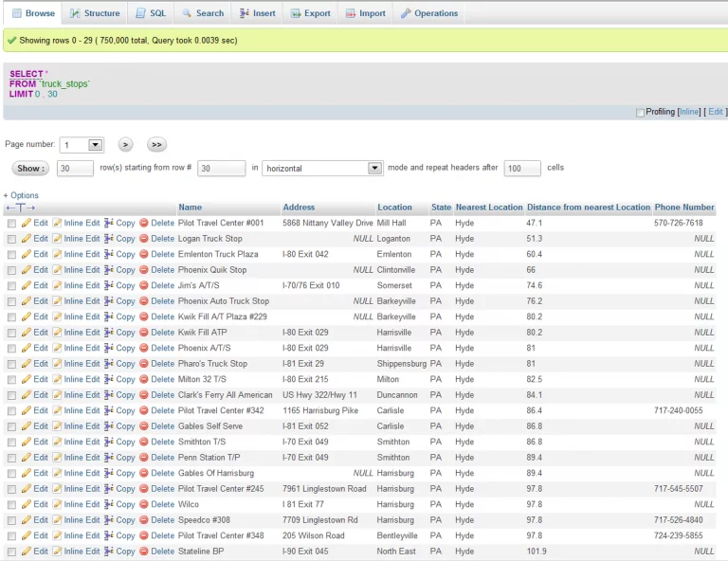728x561 pixels.
Task: Click the Delete icon for Stateline BP row
Action: (x=144, y=552)
